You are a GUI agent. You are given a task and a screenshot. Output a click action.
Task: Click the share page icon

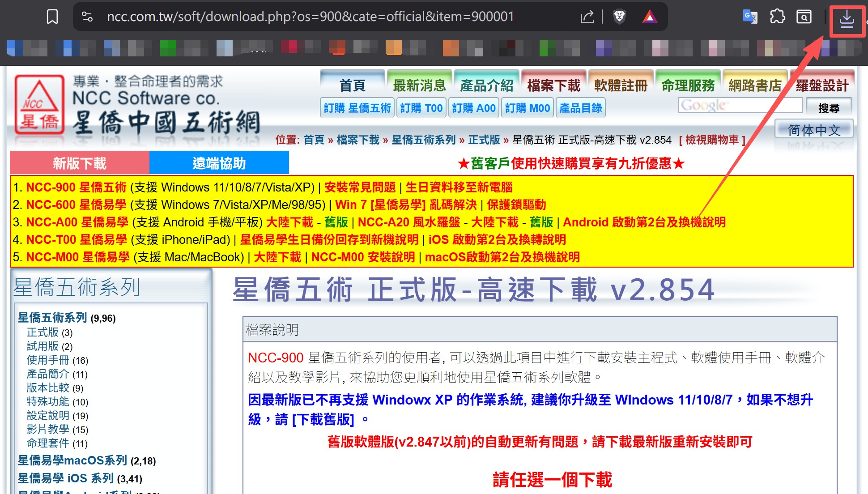click(587, 17)
